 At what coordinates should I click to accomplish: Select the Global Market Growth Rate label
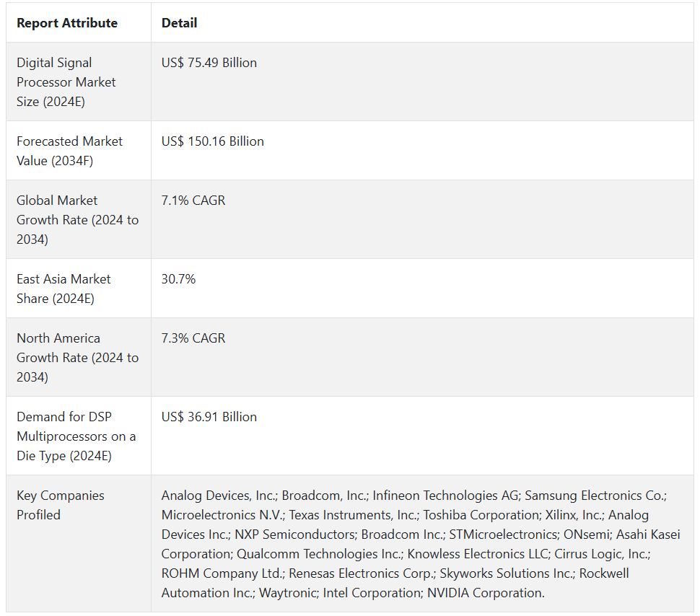(x=77, y=219)
